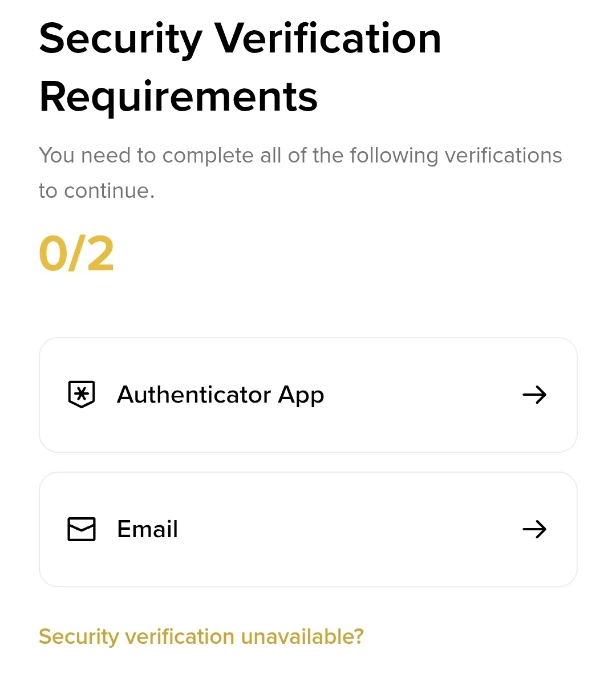Expand the Authenticator App verification card

click(x=308, y=394)
